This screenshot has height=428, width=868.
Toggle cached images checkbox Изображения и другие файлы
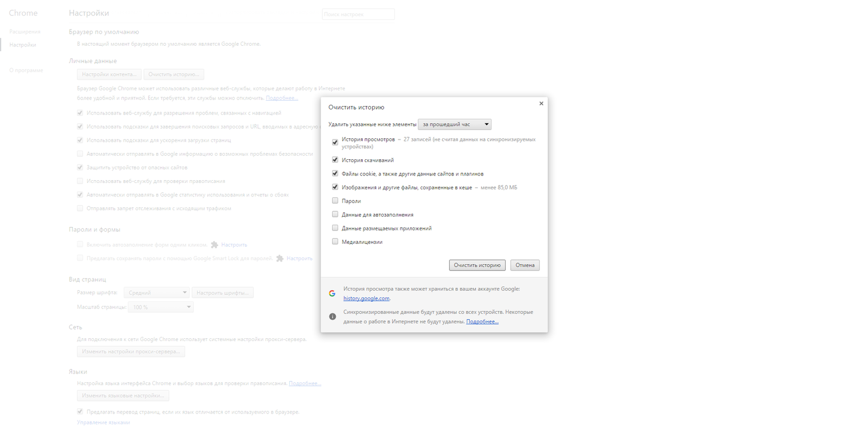(x=335, y=187)
